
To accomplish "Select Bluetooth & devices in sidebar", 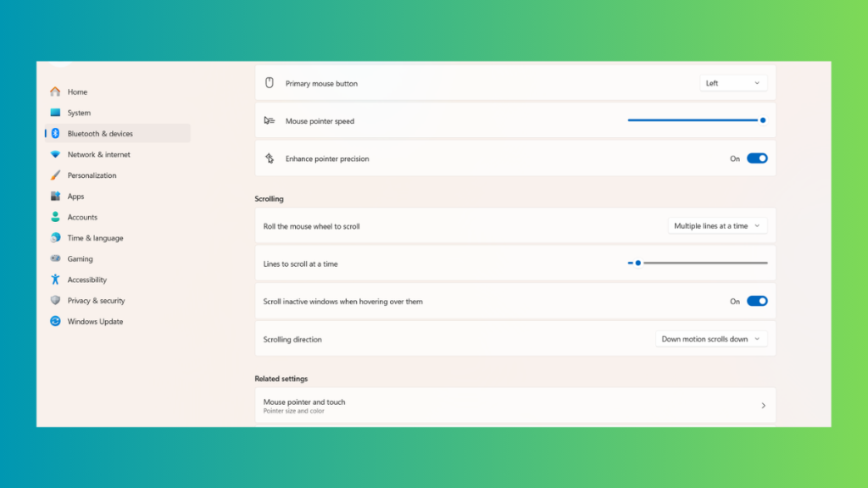I will click(x=117, y=133).
